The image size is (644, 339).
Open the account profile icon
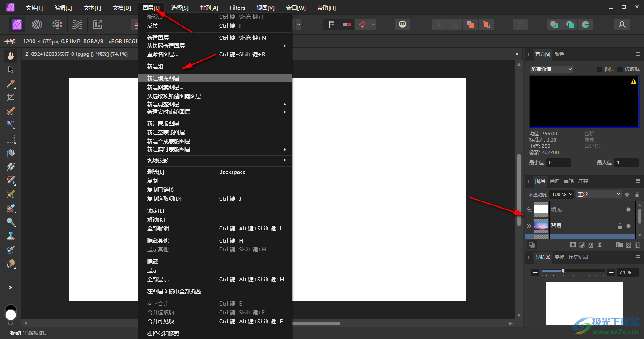pyautogui.click(x=622, y=25)
